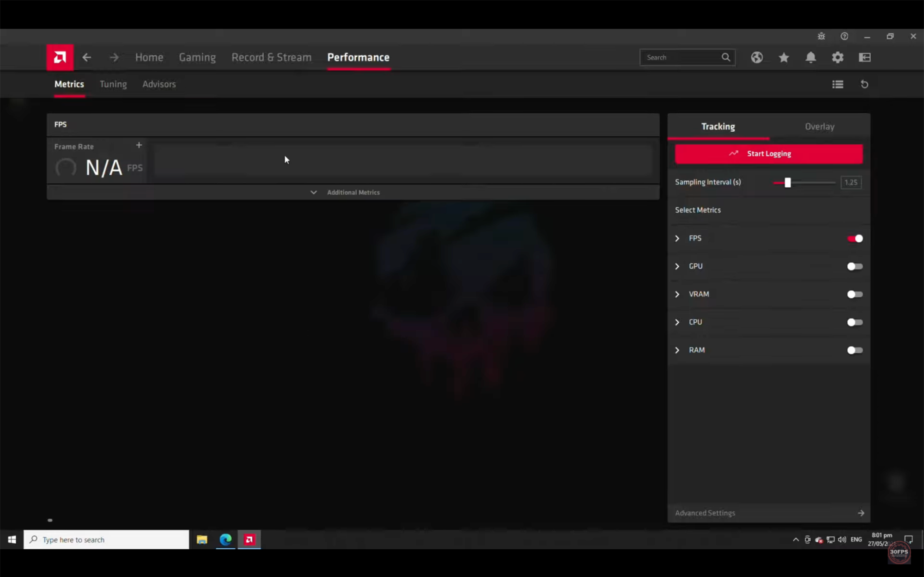The height and width of the screenshot is (577, 924).
Task: Expand VRAM metrics chevron
Action: tap(677, 295)
